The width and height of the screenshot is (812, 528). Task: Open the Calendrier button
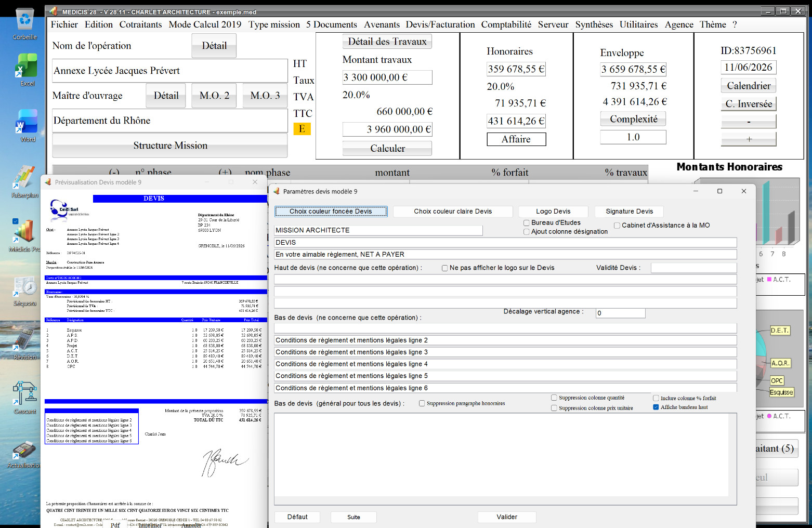click(749, 86)
